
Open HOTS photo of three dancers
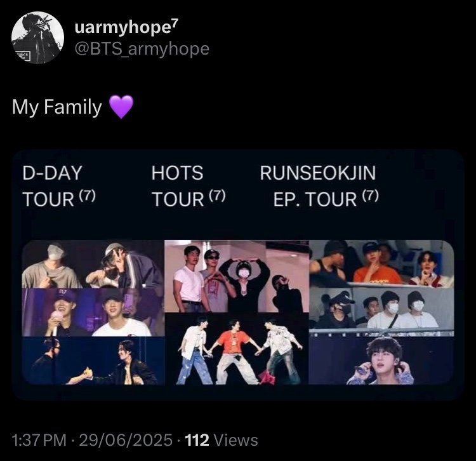tap(237, 349)
